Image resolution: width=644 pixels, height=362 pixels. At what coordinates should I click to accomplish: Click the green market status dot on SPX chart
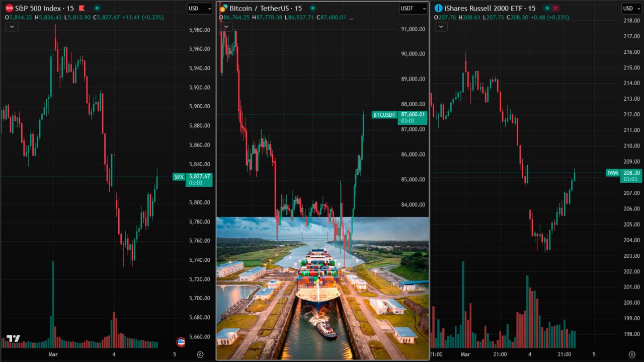tap(97, 8)
